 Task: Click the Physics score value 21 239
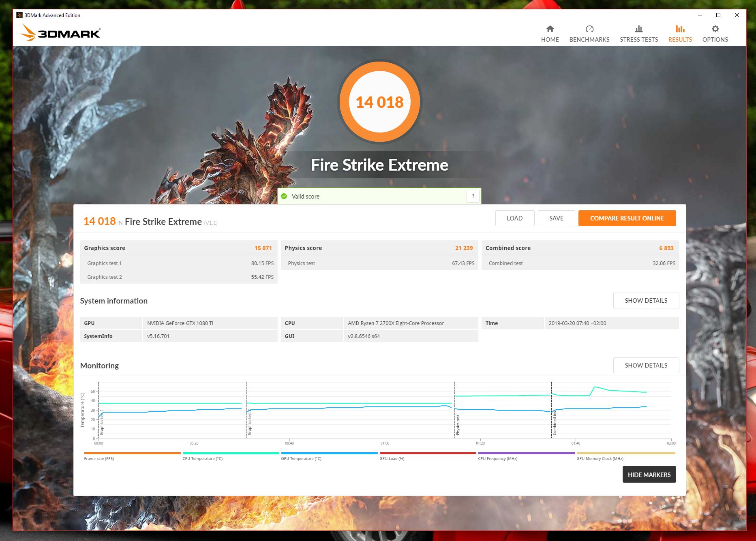464,248
